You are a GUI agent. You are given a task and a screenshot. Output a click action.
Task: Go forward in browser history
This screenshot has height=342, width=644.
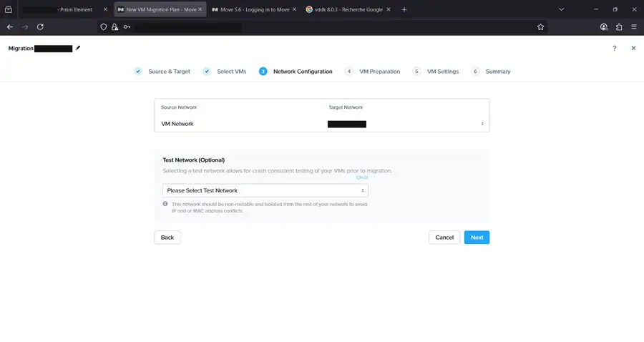(25, 26)
